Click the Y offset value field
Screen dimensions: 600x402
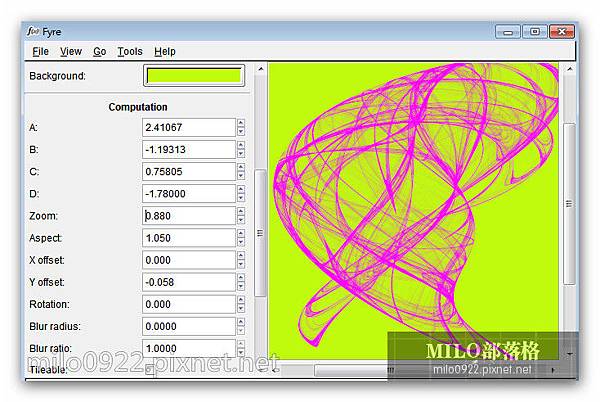click(189, 282)
